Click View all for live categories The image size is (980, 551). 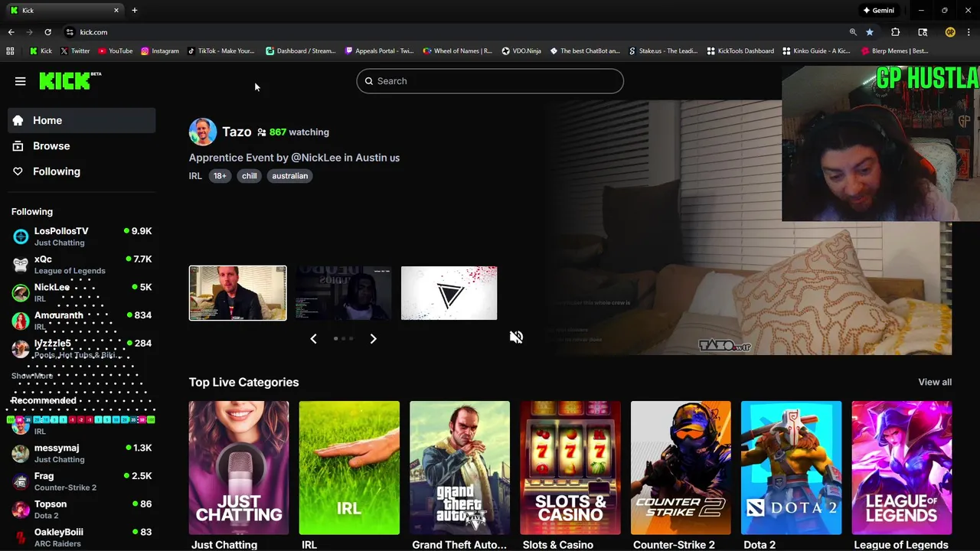[935, 382]
